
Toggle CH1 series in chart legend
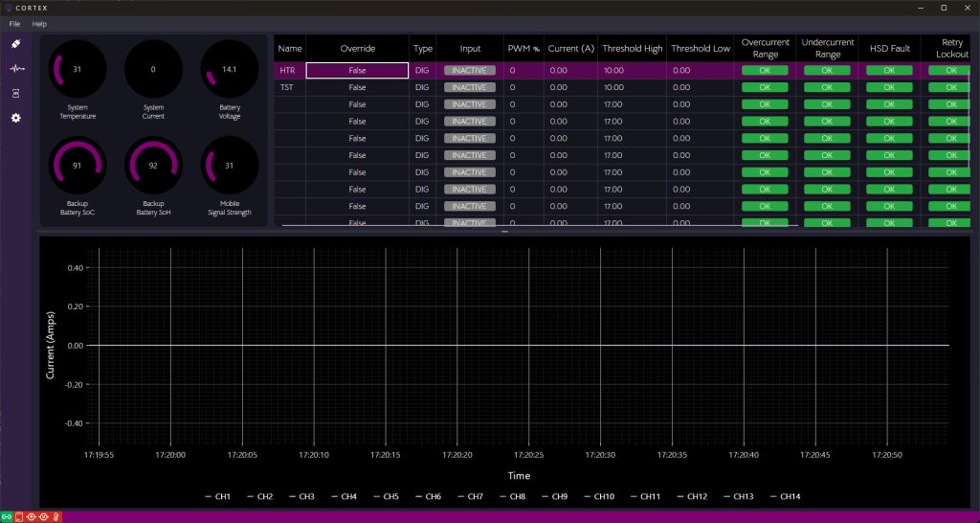coord(218,496)
